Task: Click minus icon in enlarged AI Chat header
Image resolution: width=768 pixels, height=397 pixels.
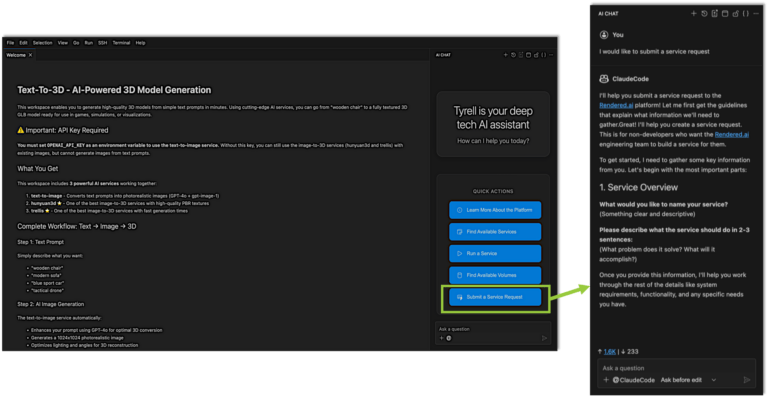Action: coord(756,14)
